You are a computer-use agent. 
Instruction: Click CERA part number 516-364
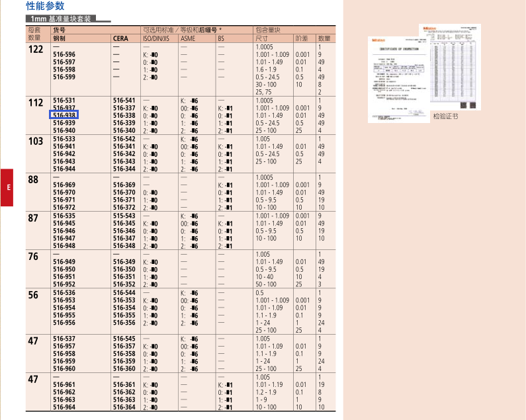pos(124,407)
